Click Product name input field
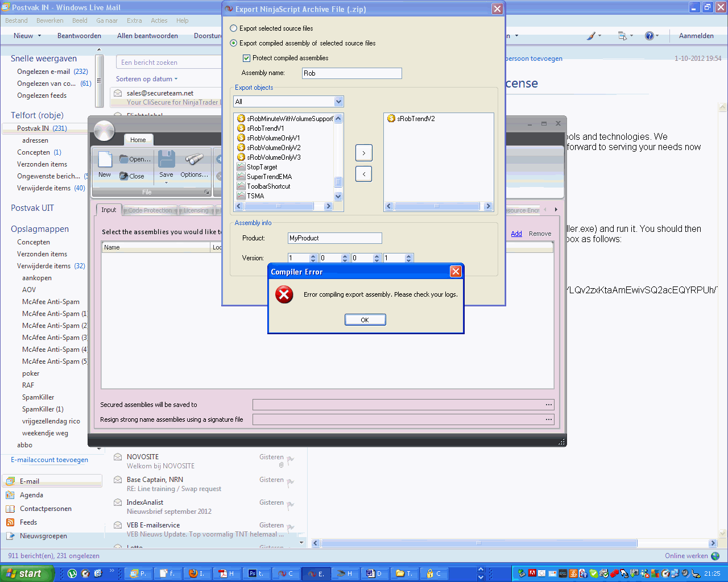 coord(334,238)
